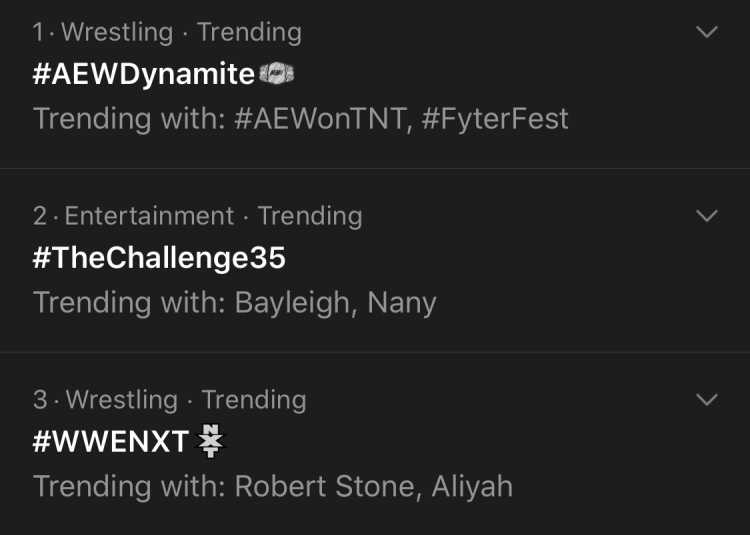Expand options chevron for #TheChallenge35 trend
The image size is (750, 535).
706,216
